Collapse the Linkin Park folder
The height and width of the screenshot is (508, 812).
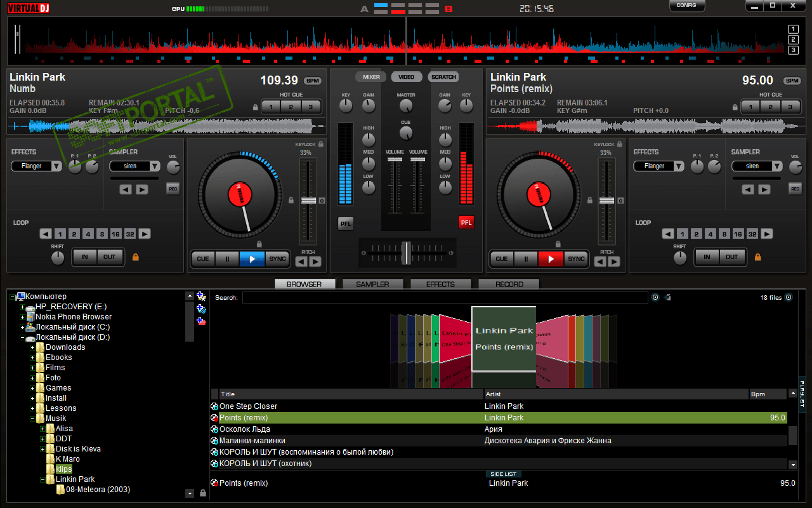point(43,479)
